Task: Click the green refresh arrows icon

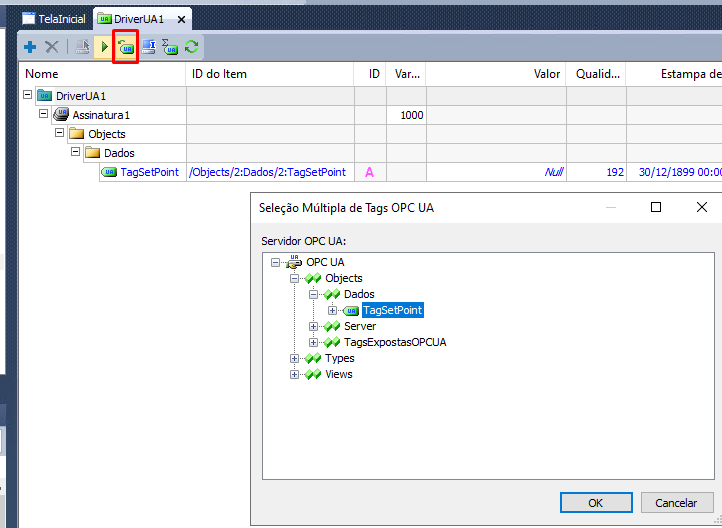Action: [x=191, y=47]
